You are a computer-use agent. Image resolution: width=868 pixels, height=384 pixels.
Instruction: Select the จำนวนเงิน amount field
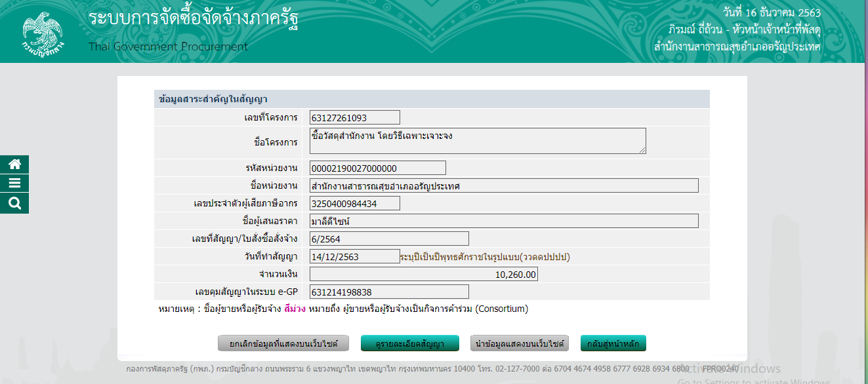point(423,274)
